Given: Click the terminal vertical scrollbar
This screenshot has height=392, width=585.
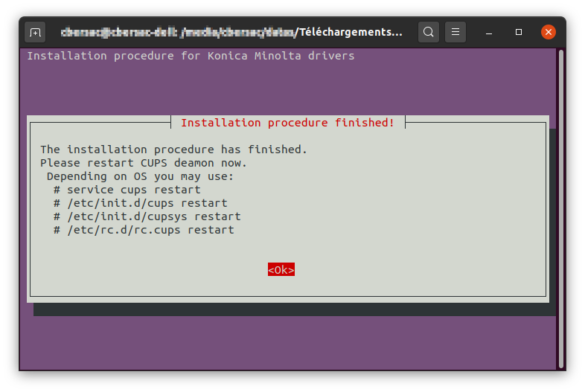Looking at the screenshot, I should [560, 209].
